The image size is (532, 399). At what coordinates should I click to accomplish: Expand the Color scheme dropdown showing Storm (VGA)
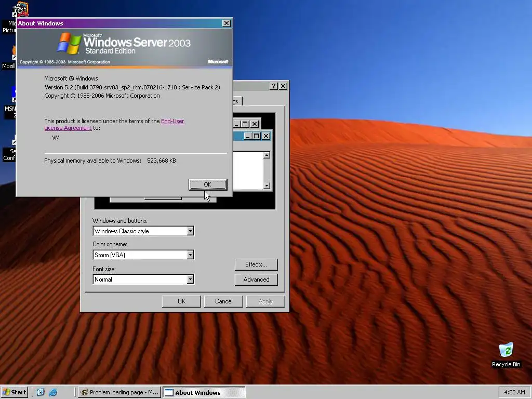190,255
